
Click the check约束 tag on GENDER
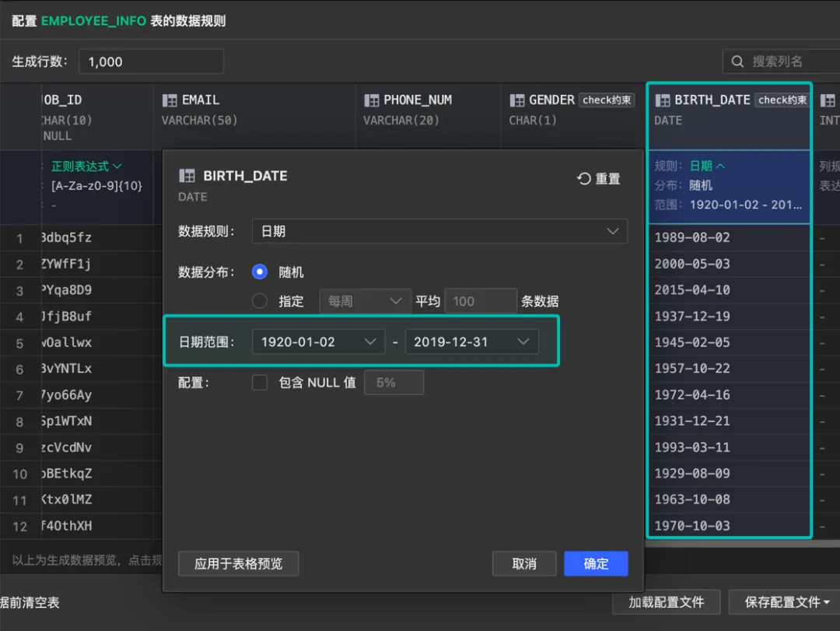tap(607, 100)
